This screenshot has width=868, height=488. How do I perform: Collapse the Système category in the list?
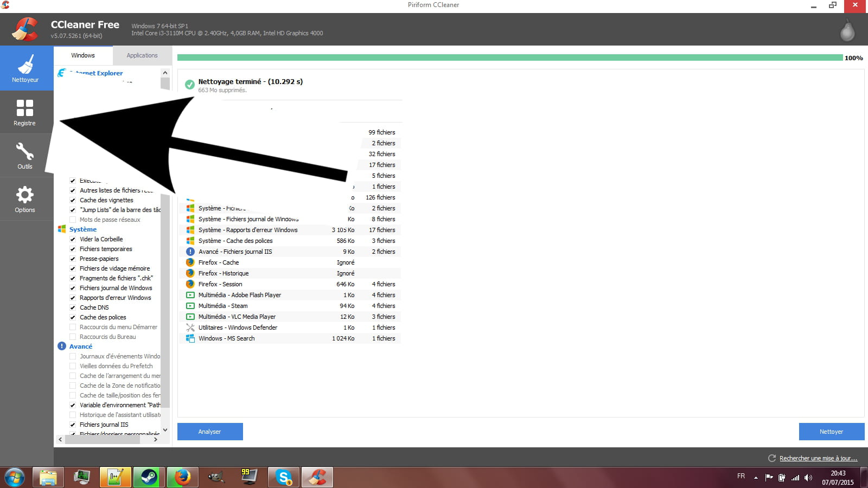82,229
